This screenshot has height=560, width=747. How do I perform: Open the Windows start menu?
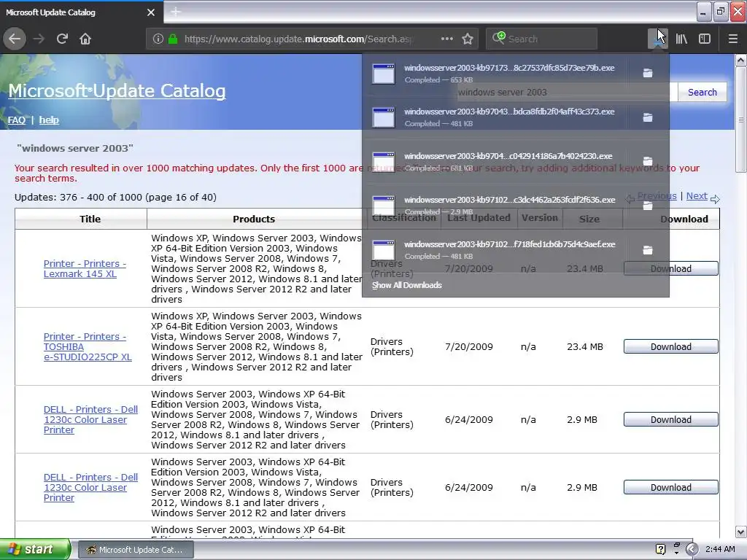point(35,549)
